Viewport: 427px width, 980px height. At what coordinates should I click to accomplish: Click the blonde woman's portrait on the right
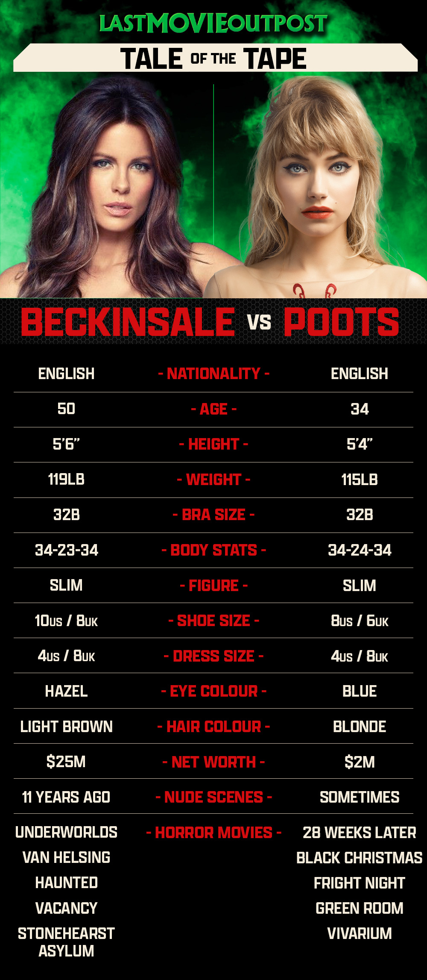pos(316,188)
